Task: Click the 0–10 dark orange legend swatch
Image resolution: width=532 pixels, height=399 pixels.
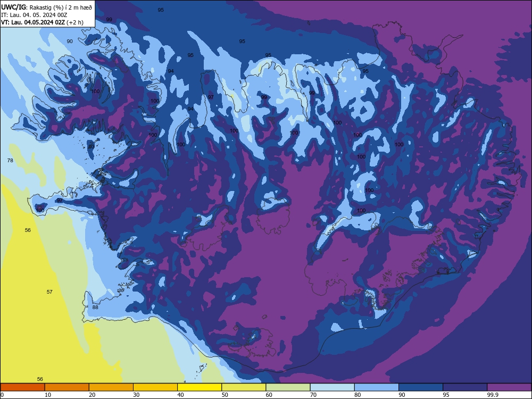Action: pyautogui.click(x=23, y=387)
